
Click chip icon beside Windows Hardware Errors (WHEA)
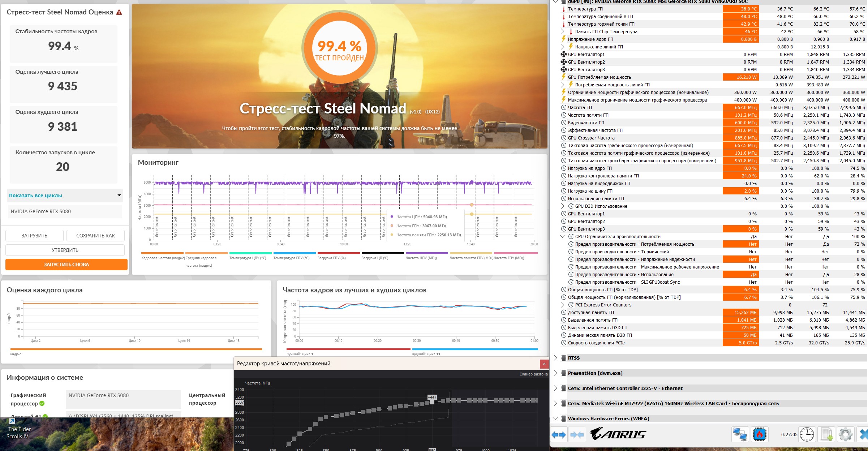(563, 419)
